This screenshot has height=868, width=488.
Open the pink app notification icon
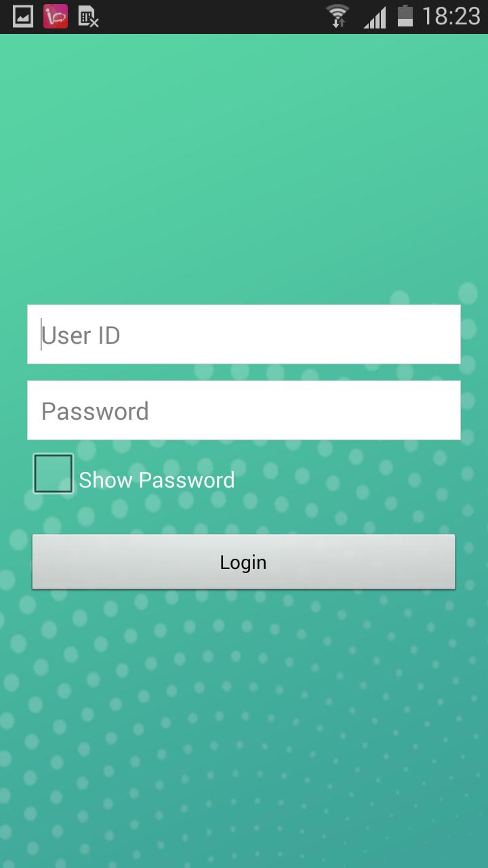56,16
